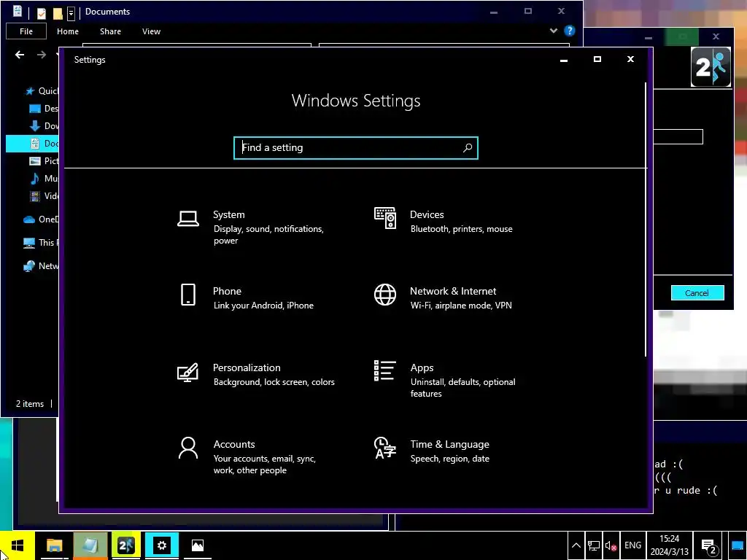Click Cancel button in background dialog
The height and width of the screenshot is (560, 747).
(697, 293)
